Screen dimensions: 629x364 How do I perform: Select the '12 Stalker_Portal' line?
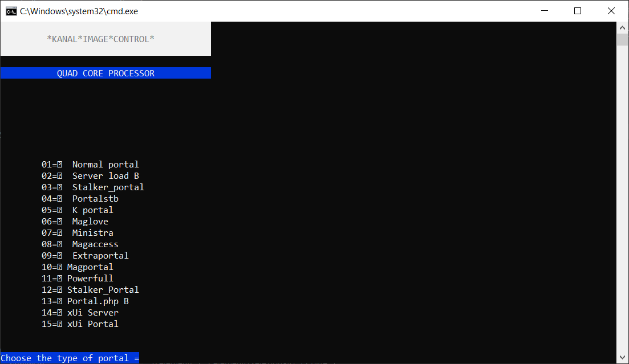pyautogui.click(x=90, y=290)
